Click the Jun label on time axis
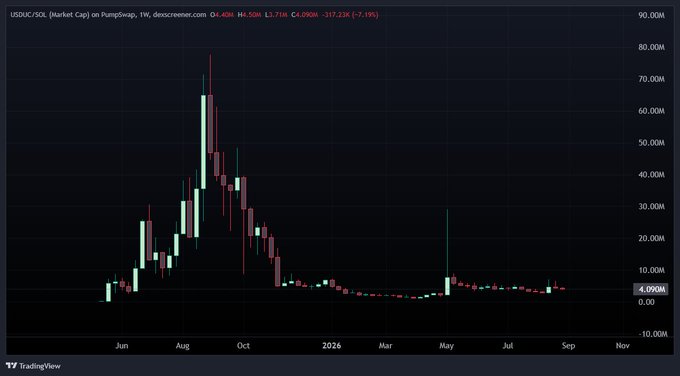Image resolution: width=680 pixels, height=376 pixels. pyautogui.click(x=122, y=346)
